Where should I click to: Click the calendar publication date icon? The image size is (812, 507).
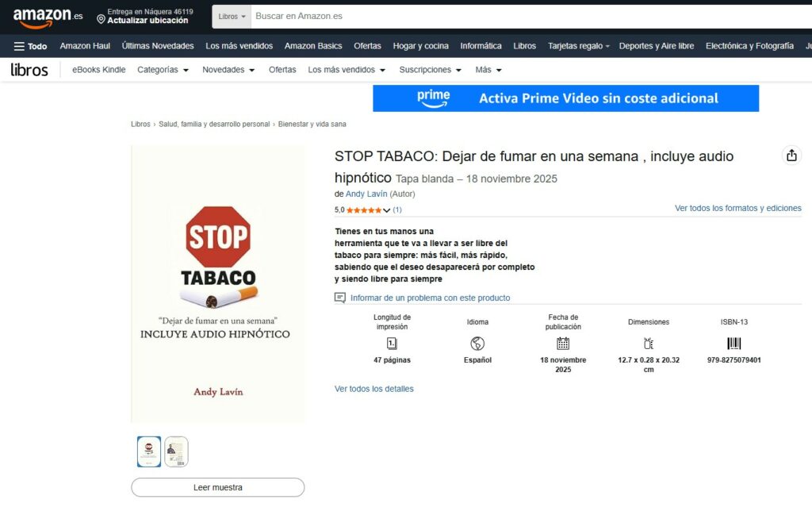pyautogui.click(x=563, y=344)
